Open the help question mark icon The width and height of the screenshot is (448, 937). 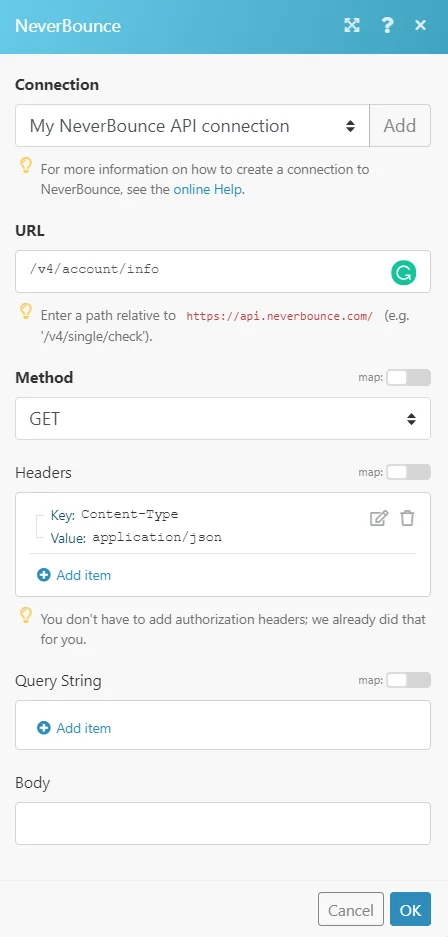click(x=387, y=25)
